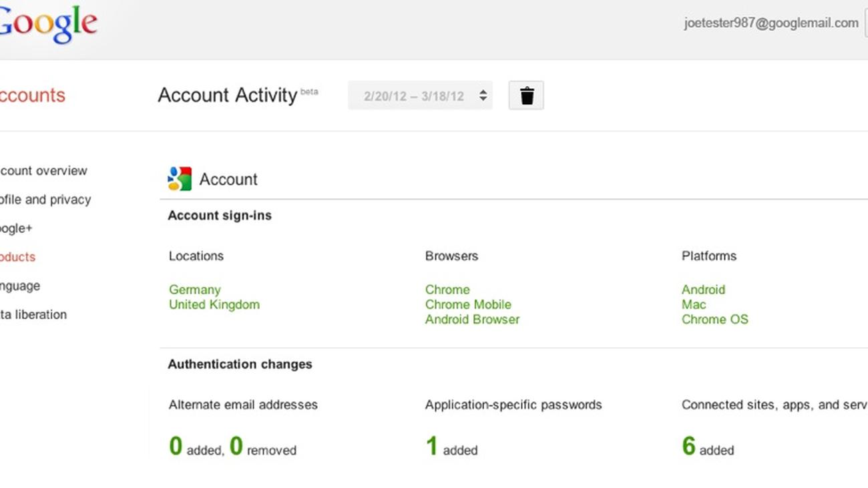Click the United Kingdom location link
The width and height of the screenshot is (868, 488).
(214, 304)
